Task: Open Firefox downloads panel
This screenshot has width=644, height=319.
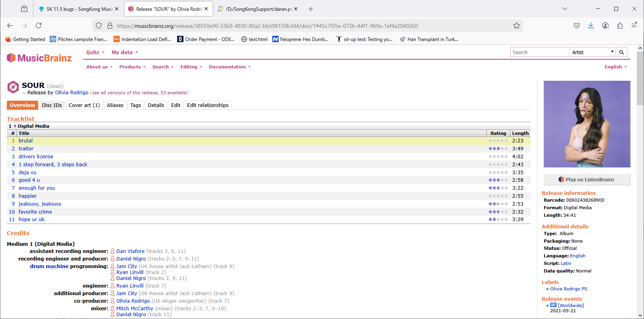Action: 591,25
